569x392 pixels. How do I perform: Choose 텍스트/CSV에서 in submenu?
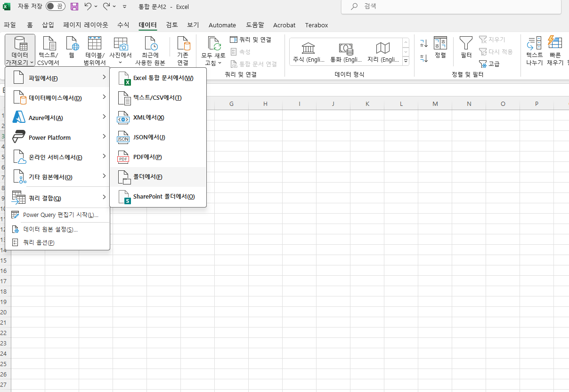point(158,97)
